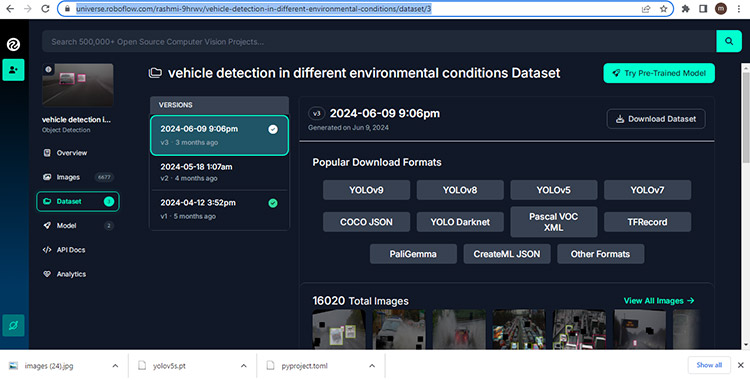The width and height of the screenshot is (750, 380).
Task: Select version 2024-04-12 3:52pm
Action: 220,209
